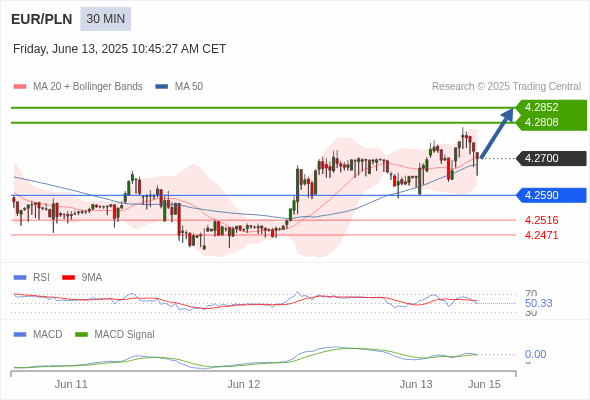This screenshot has width=590, height=400.
Task: Click the 'MA 50' legend label
Action: coord(189,87)
